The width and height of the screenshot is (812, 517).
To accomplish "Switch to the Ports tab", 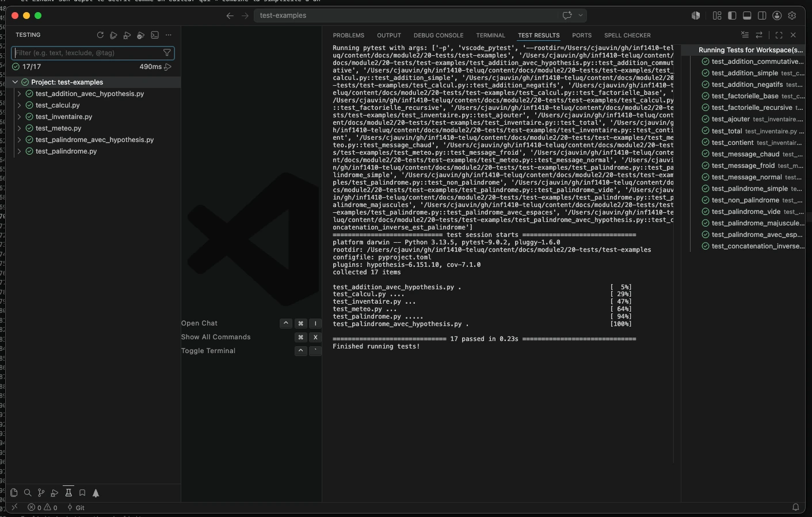I will tap(582, 36).
